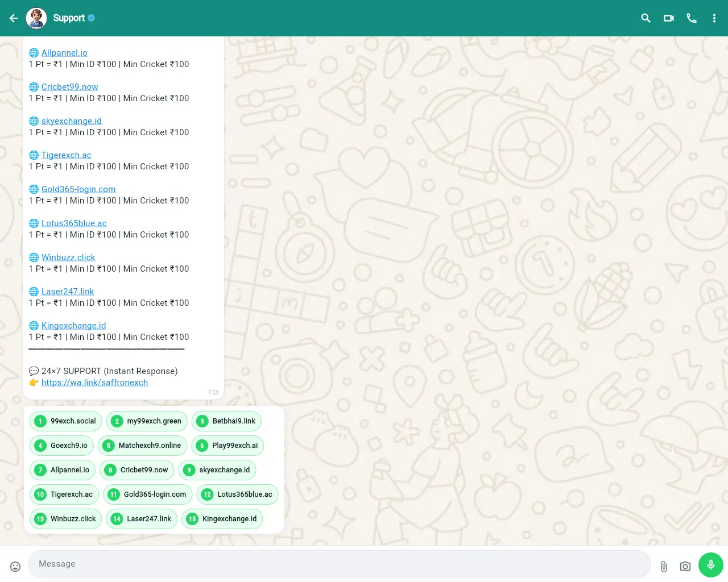
Task: Start a video call
Action: coord(669,18)
